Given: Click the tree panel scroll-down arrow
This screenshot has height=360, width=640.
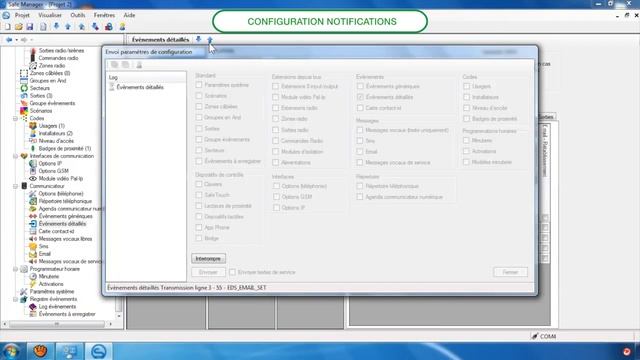Looking at the screenshot, I should tap(119, 316).
